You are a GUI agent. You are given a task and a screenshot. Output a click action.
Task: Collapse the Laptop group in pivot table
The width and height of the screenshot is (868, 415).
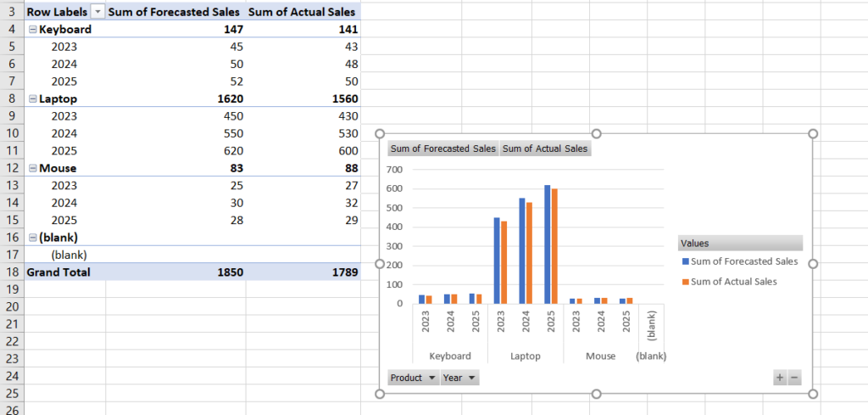point(33,98)
